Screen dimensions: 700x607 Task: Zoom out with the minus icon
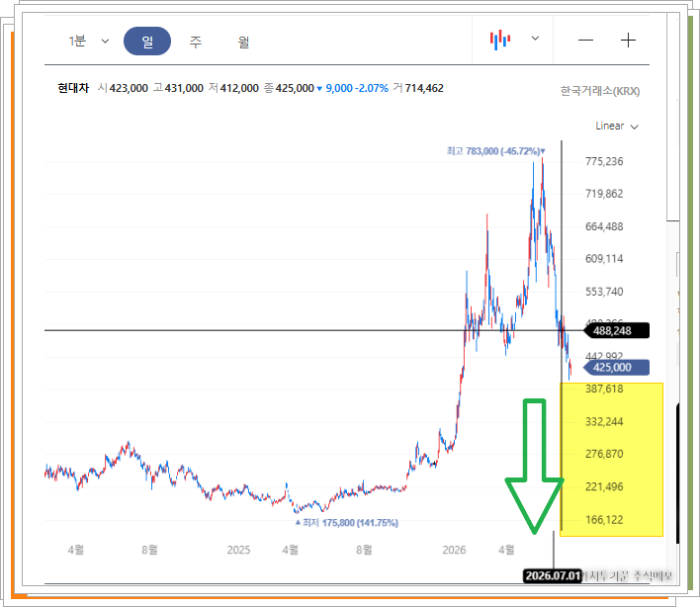585,41
